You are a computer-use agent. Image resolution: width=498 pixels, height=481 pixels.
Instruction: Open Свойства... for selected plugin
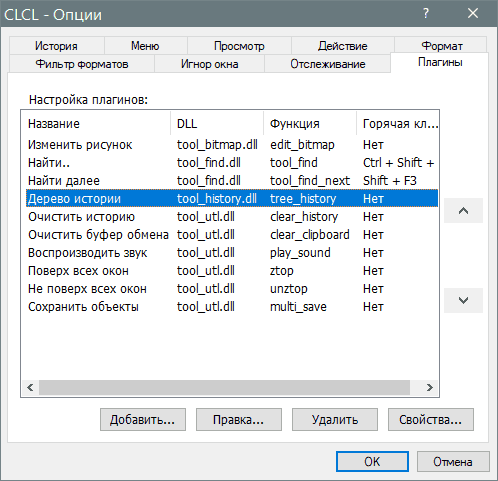coord(431,420)
